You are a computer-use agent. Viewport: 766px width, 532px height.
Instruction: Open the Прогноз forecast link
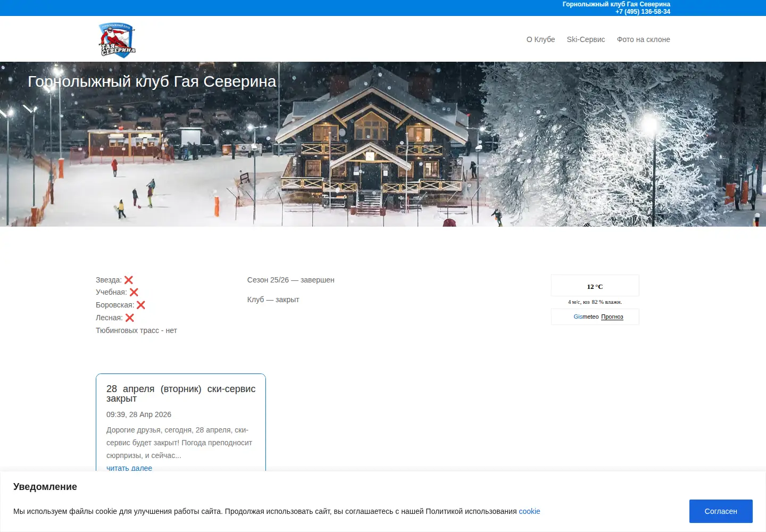tap(612, 317)
